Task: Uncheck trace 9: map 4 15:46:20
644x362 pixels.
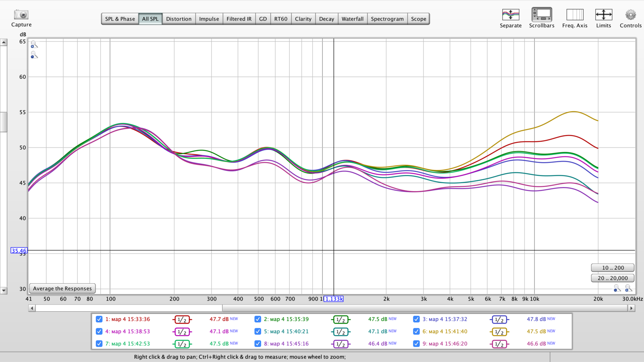Action: pos(416,344)
